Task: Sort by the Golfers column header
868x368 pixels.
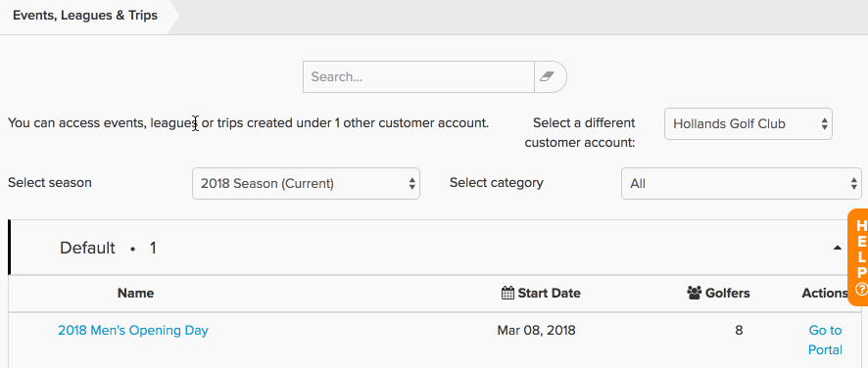Action: (x=718, y=293)
